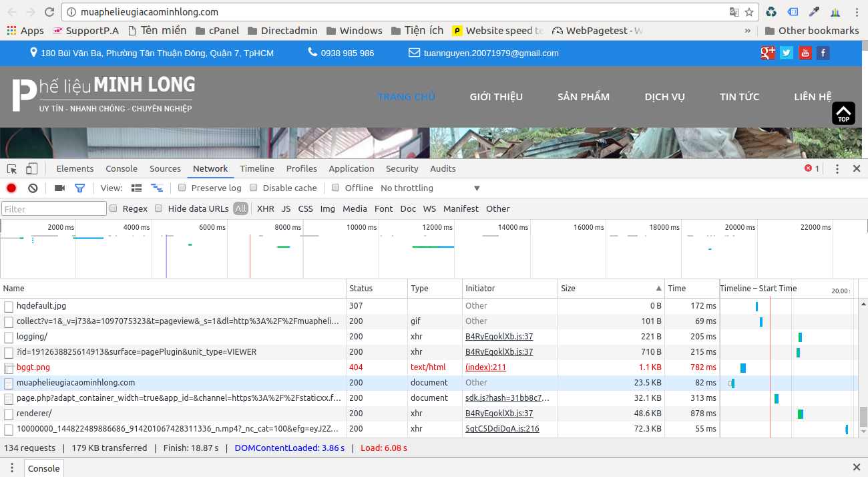
Task: Open the Tiện ích bookmark folder
Action: 417,31
